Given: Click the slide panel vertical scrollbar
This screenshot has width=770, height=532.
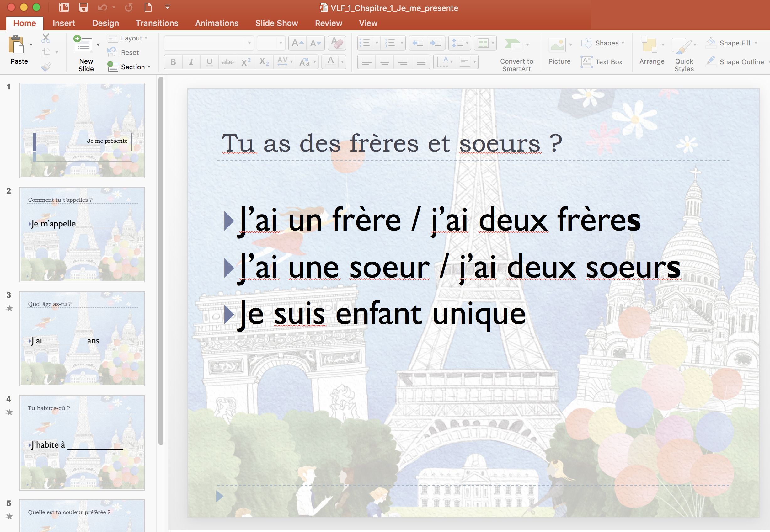Looking at the screenshot, I should click(161, 261).
